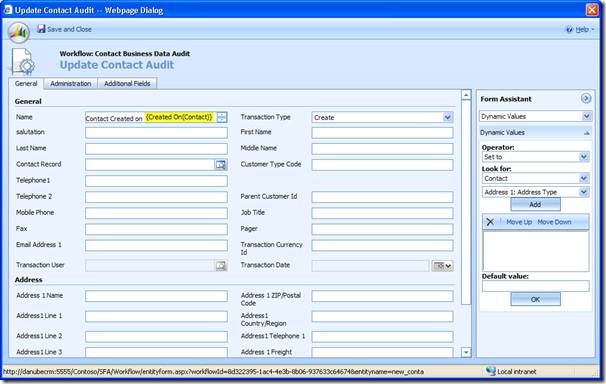Click the form scrollbar down arrow
This screenshot has width=606, height=384.
click(x=466, y=352)
